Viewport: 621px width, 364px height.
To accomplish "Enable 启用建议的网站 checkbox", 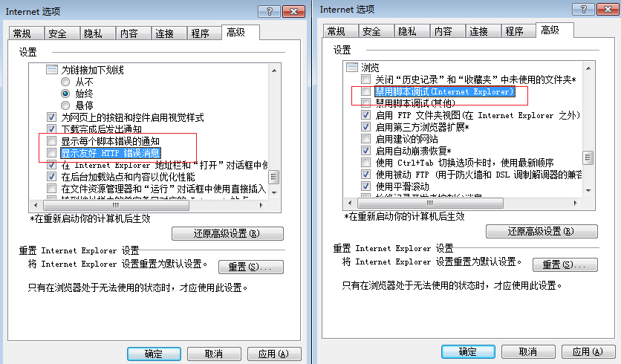I will 366,139.
